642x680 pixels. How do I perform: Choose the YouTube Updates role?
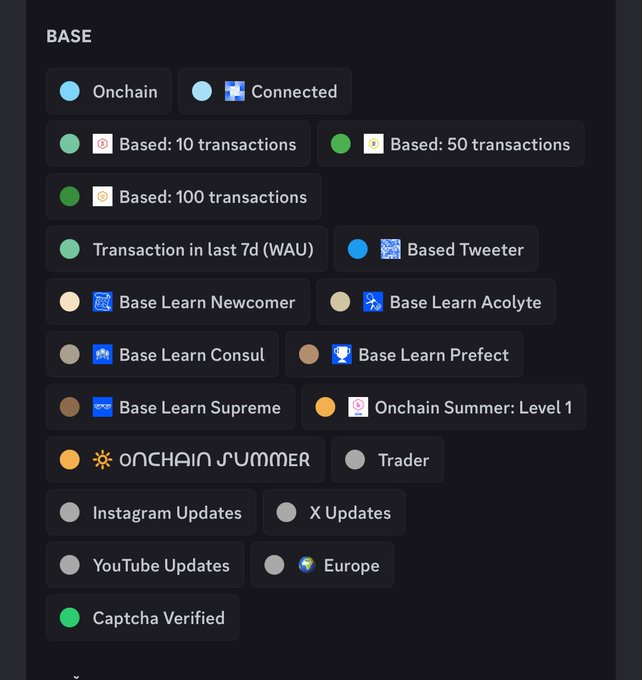[145, 565]
